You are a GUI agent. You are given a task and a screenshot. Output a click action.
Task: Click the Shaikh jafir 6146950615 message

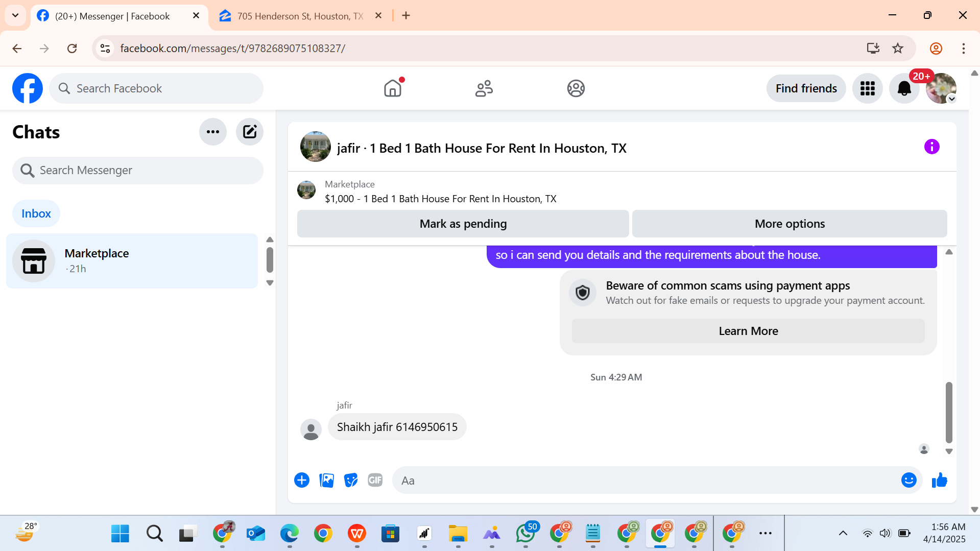pyautogui.click(x=397, y=427)
